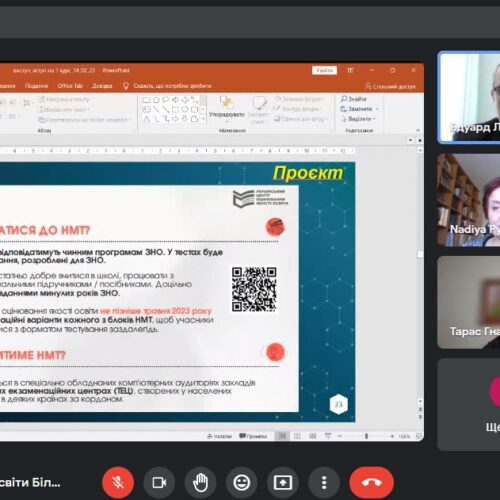
Task: Expand the Замінити dropdown arrow
Action: click(377, 109)
